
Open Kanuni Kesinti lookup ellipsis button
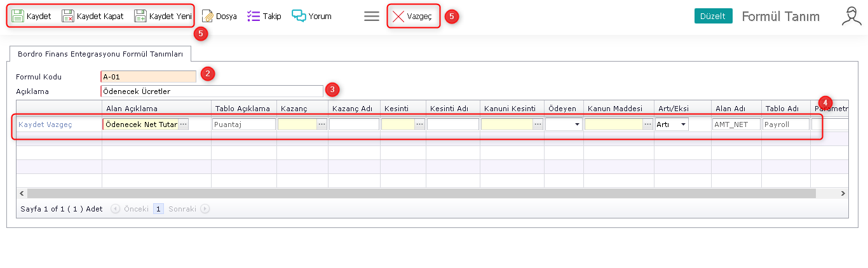click(538, 124)
